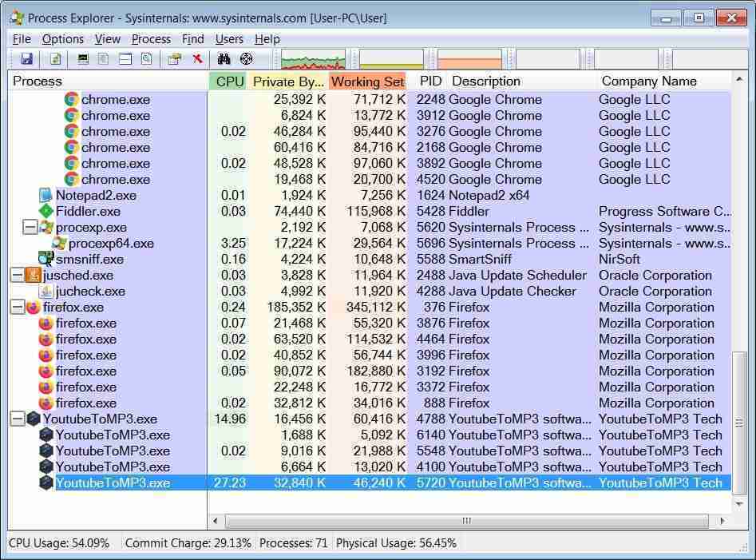Screen dimensions: 756x560
Task: Click the smsniff.exe process icon
Action: coord(46,259)
